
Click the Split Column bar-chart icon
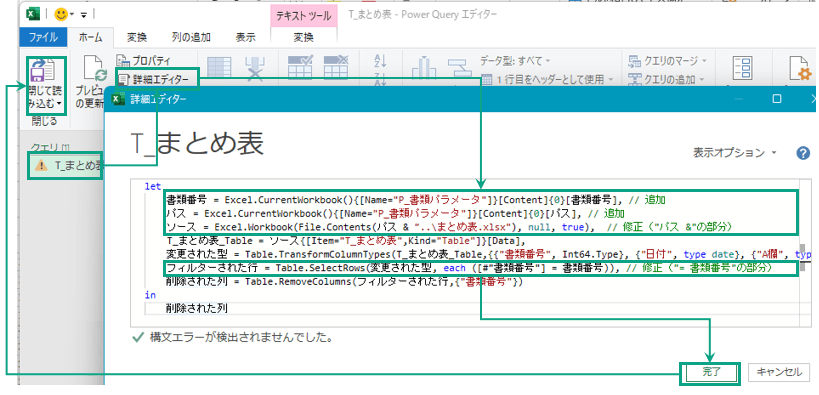pyautogui.click(x=425, y=68)
